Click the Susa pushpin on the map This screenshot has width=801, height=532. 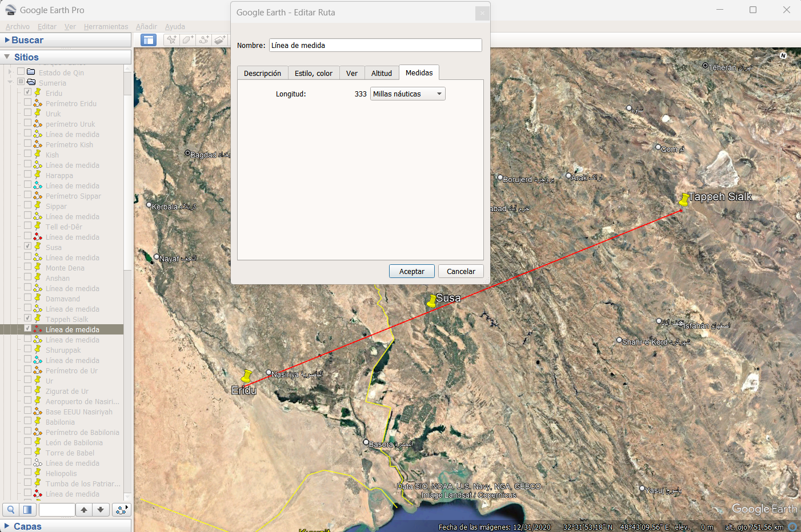432,301
